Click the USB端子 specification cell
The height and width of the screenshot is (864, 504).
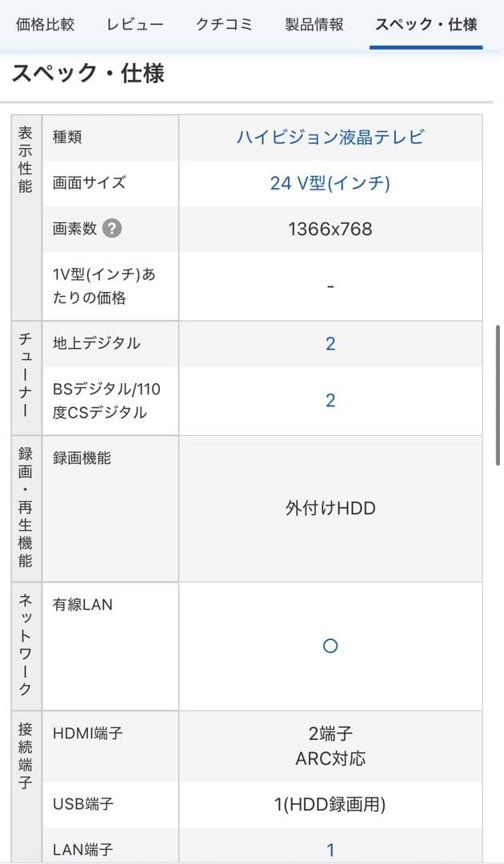coord(331,806)
